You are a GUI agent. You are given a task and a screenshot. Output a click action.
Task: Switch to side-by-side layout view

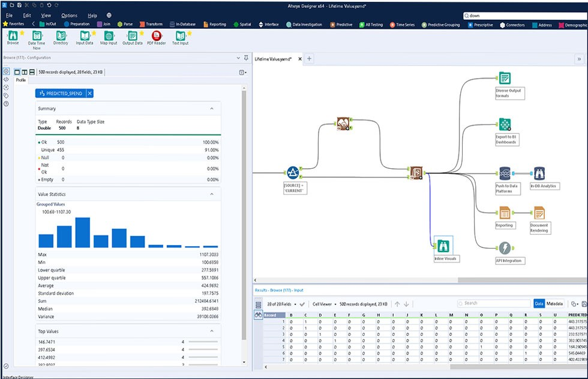[25, 72]
